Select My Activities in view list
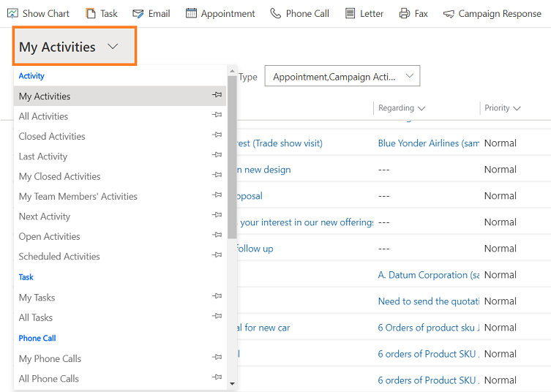 120,96
